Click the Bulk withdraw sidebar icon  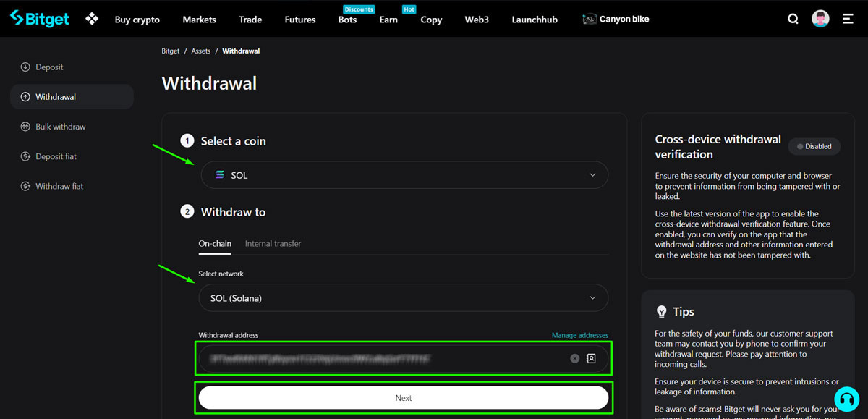(x=26, y=127)
